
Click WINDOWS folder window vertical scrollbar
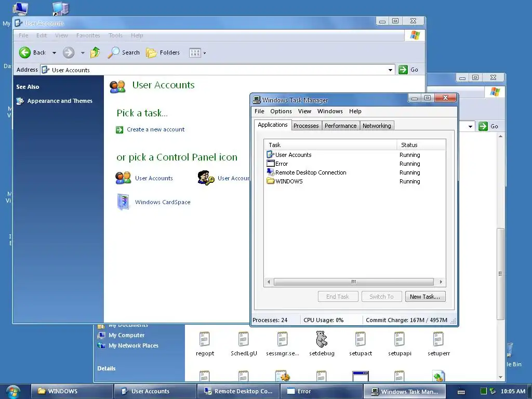[x=500, y=273]
